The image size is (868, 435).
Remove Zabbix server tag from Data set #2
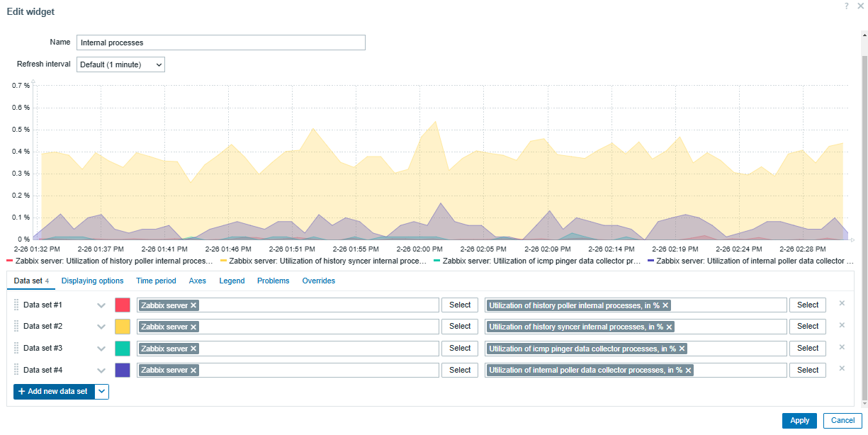tap(193, 327)
